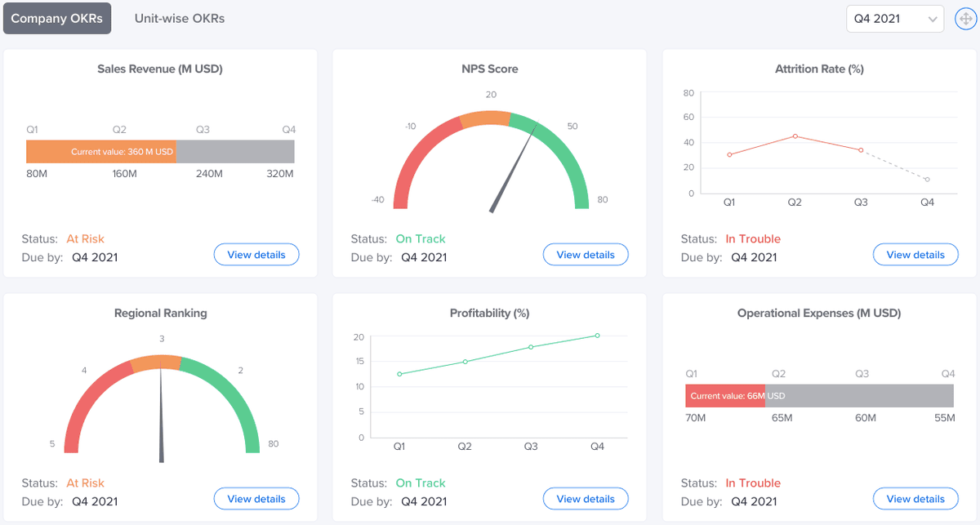Click the orange Sales Revenue progress bar

pyautogui.click(x=100, y=152)
